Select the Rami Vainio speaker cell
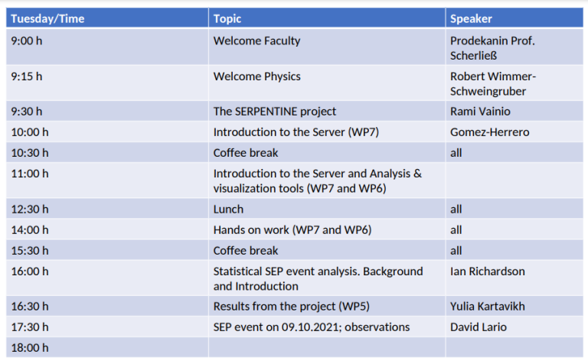This screenshot has width=588, height=364. [514, 111]
